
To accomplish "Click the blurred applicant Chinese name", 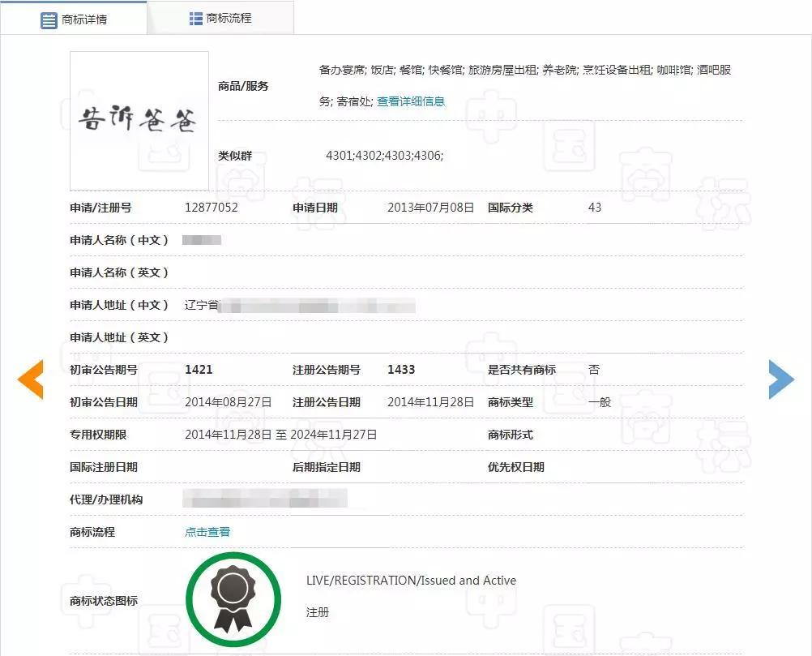I will click(203, 240).
